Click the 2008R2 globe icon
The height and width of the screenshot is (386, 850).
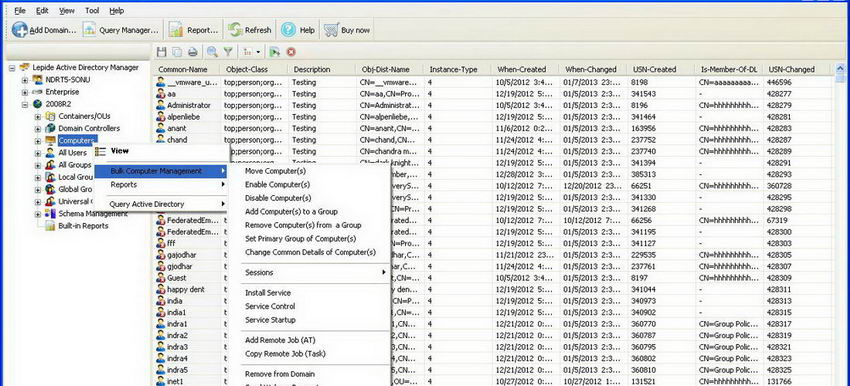pyautogui.click(x=37, y=104)
